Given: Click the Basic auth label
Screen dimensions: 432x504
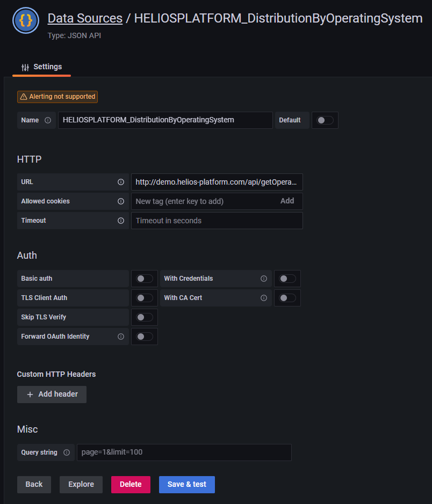Looking at the screenshot, I should coord(37,279).
